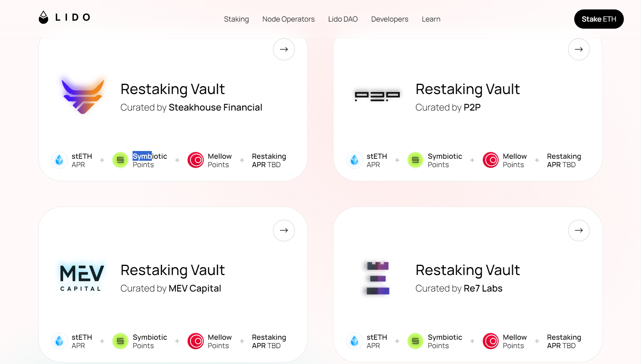
Task: Click Mellow red icon in Steakhouse card
Action: coord(196,160)
